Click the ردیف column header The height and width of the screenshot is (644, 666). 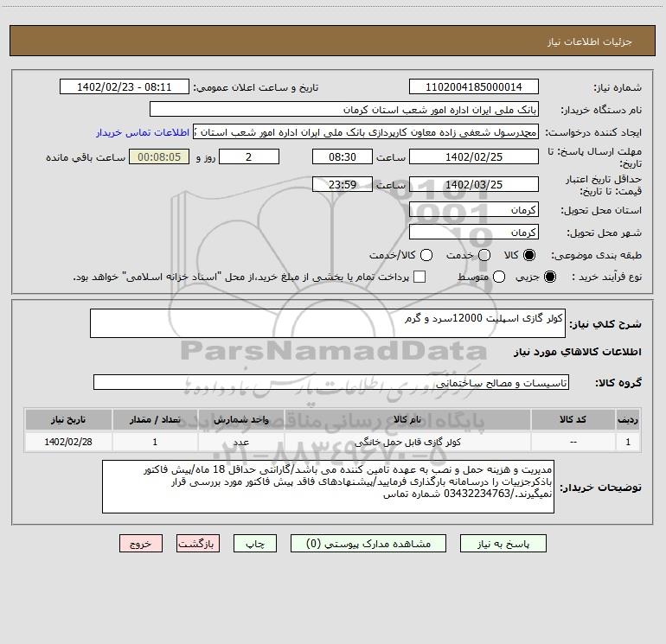(628, 419)
